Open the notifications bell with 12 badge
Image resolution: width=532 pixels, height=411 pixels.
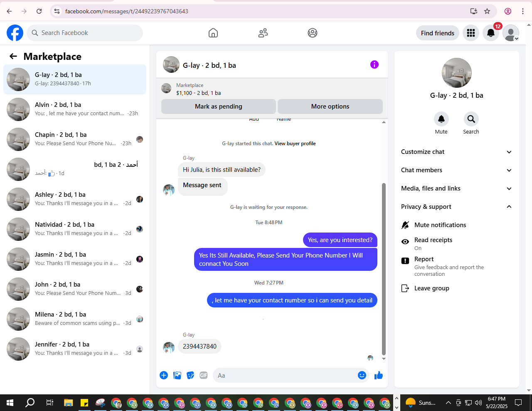click(491, 33)
